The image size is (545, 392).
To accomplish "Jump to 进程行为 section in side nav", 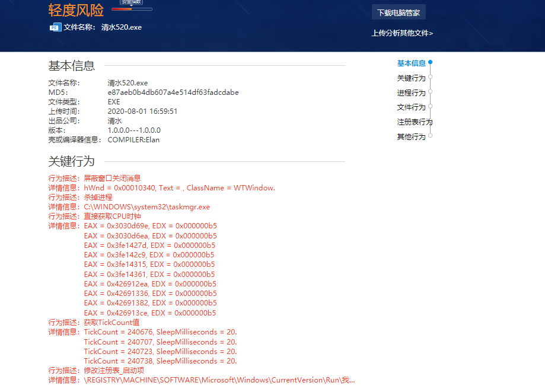I will [x=411, y=93].
